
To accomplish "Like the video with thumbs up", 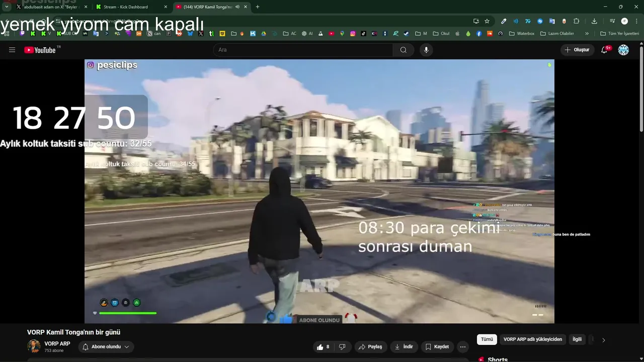I will (323, 347).
